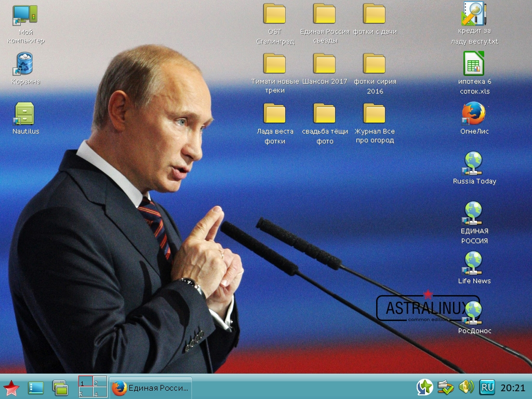This screenshot has height=399, width=532.
Task: Open the volume speaker tray icon
Action: tap(466, 388)
